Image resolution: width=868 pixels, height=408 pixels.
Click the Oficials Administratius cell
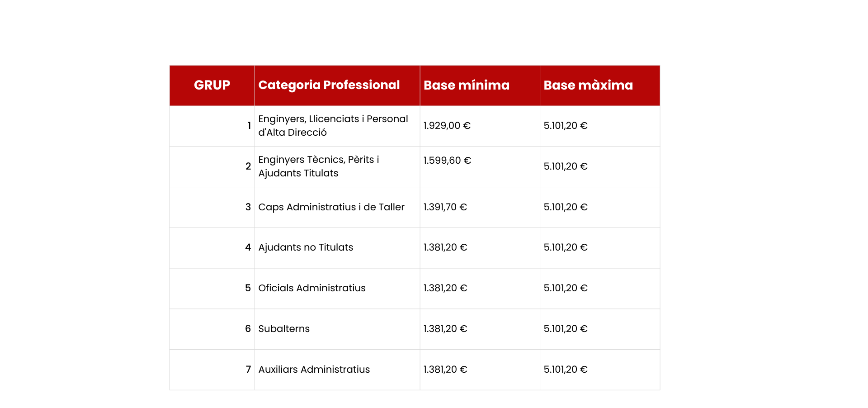(311, 288)
